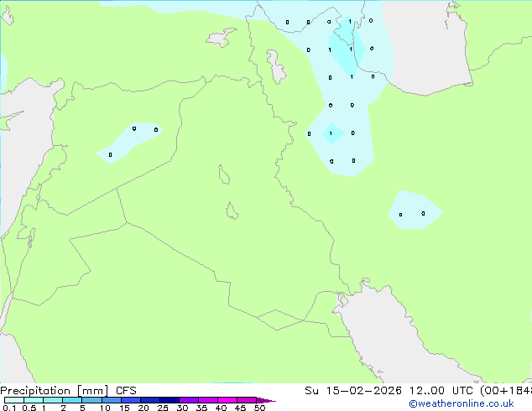Viewport: 532px width, 411px height.
Task: Pick the 35–40 mm violet legend swatch
Action: [x=207, y=400]
